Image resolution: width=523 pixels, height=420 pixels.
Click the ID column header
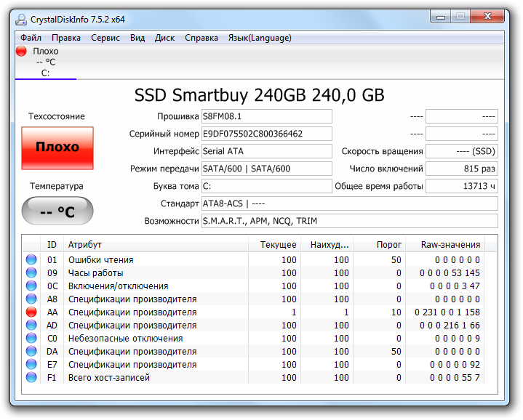click(x=52, y=245)
